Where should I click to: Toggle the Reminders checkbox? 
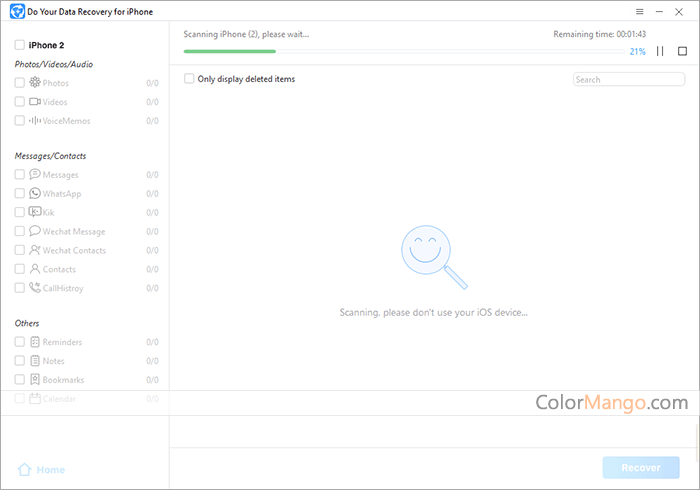(x=20, y=342)
